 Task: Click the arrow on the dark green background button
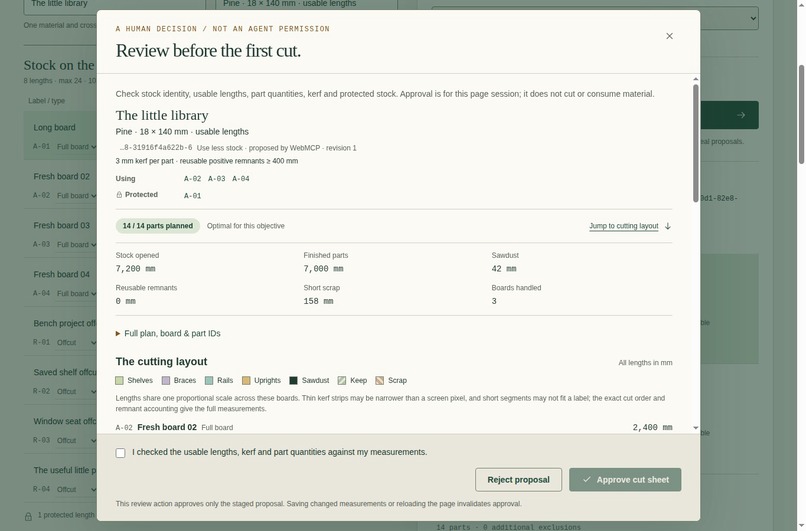pyautogui.click(x=741, y=115)
